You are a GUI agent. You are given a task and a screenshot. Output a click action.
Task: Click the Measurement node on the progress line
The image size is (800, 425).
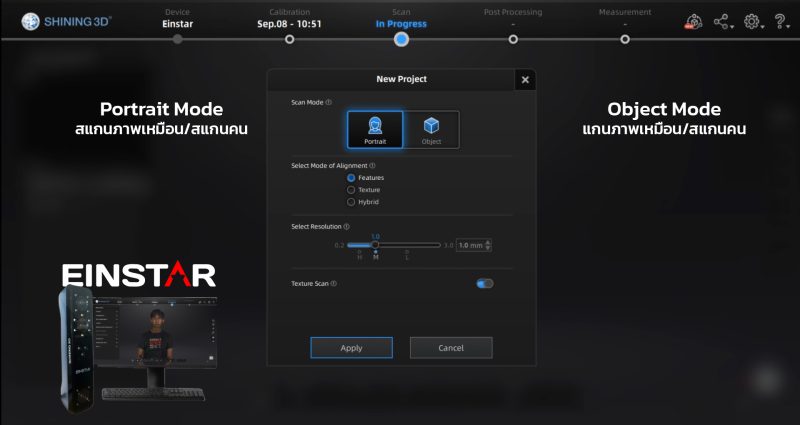click(x=625, y=39)
